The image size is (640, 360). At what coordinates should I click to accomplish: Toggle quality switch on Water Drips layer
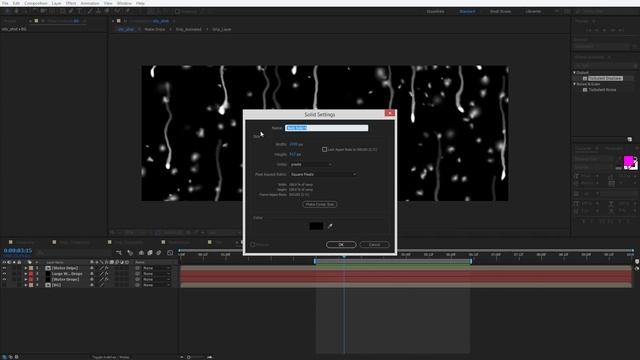(x=102, y=268)
